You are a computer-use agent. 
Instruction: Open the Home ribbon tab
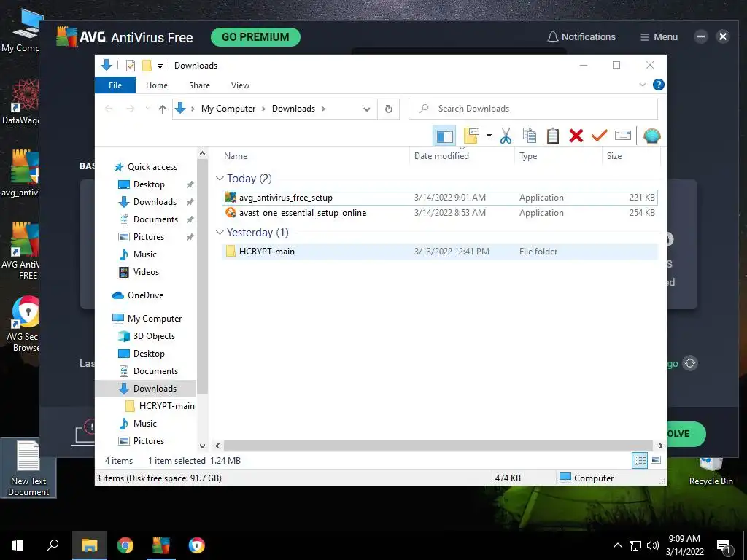click(157, 85)
